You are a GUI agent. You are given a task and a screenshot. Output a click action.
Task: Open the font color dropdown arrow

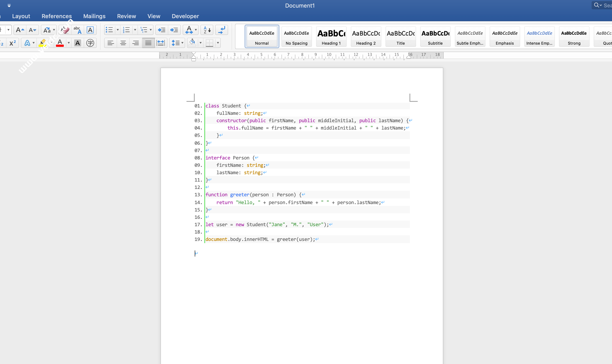click(69, 43)
